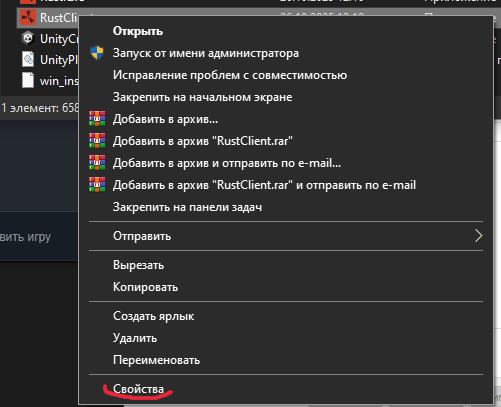Screen dimensions: 501x407
Task: Click the '1 элемент' status bar text
Action: 39,108
